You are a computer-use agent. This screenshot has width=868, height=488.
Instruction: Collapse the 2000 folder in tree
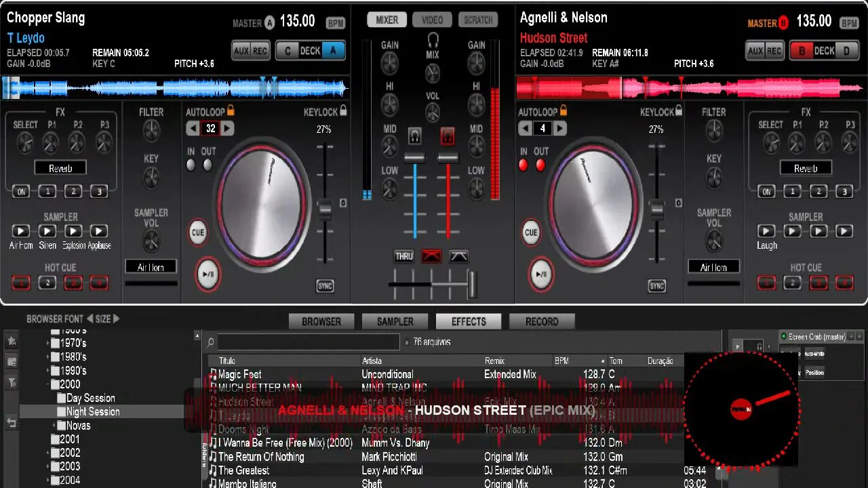point(47,384)
